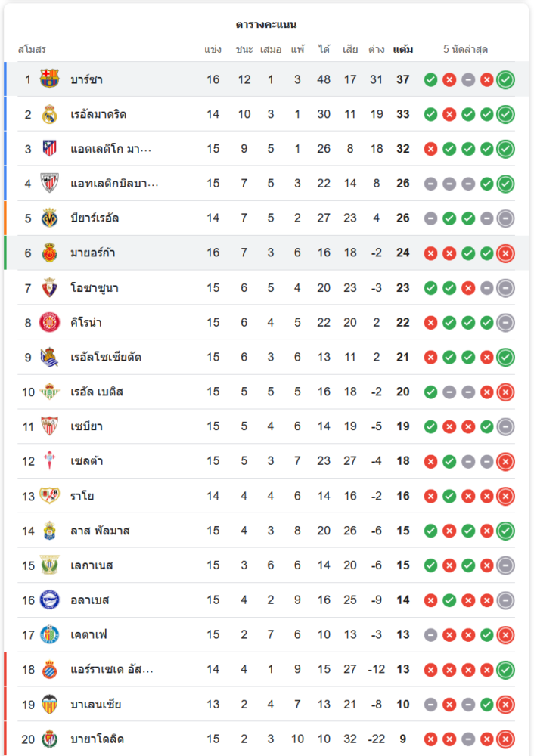Click Villarreal's latest match draw indicator
Image resolution: width=534 pixels, height=756 pixels.
506,218
